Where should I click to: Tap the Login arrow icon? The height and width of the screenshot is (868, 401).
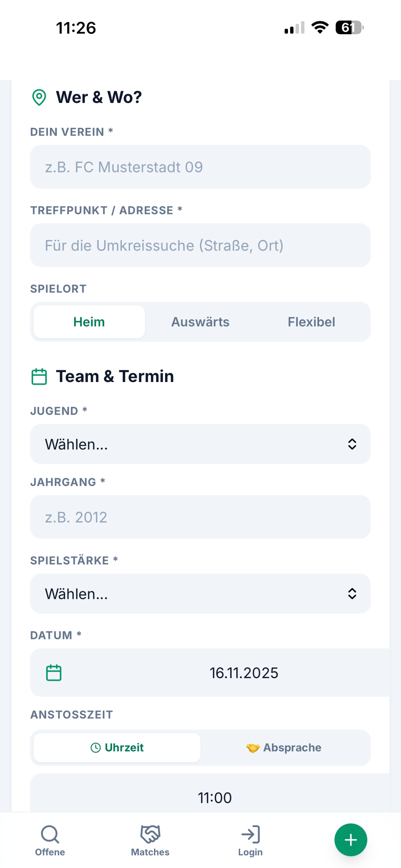250,834
